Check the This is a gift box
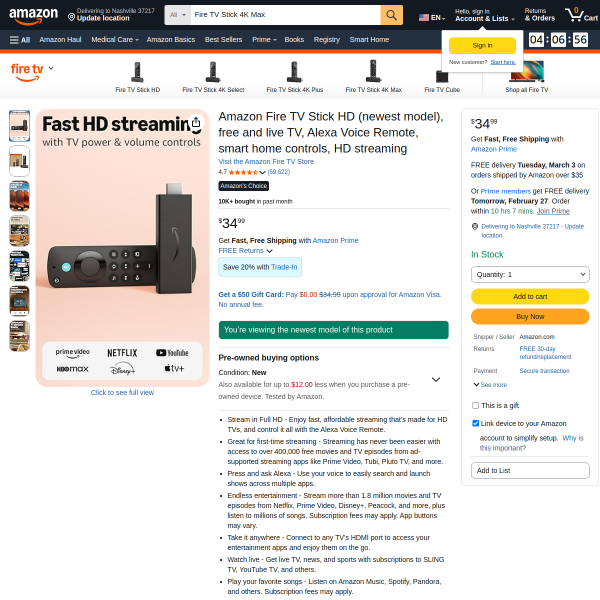Image resolution: width=600 pixels, height=600 pixels. [x=475, y=405]
